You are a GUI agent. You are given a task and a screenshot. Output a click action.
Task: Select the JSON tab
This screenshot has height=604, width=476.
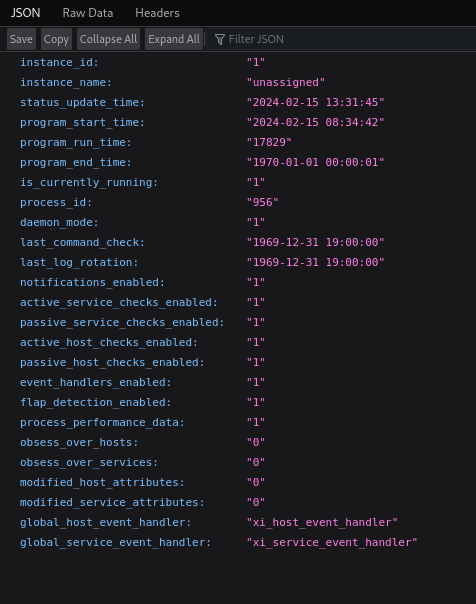tap(25, 13)
